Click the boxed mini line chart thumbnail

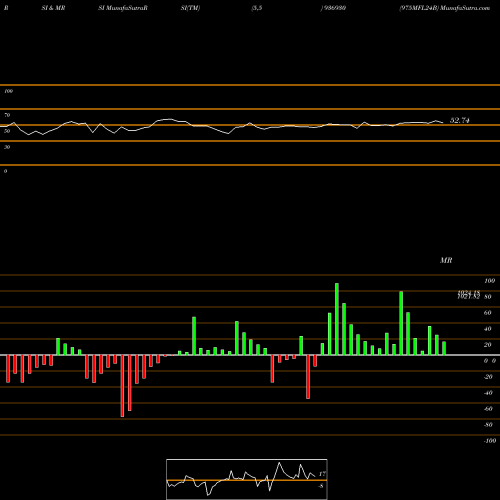click(x=247, y=479)
